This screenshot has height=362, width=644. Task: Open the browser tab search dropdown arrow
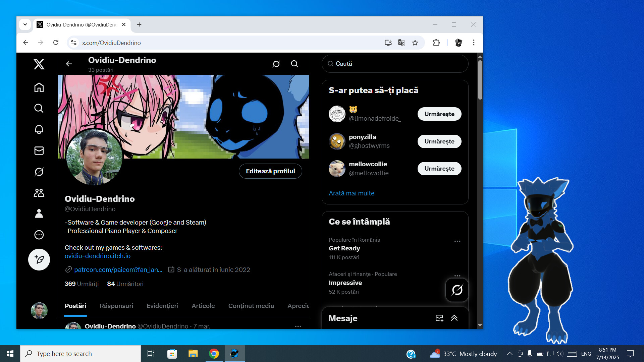pyautogui.click(x=25, y=24)
